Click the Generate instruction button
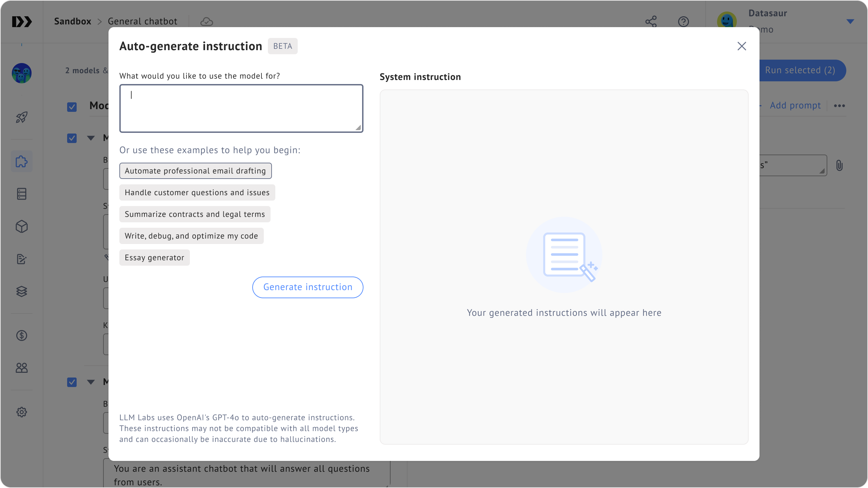 pyautogui.click(x=308, y=287)
